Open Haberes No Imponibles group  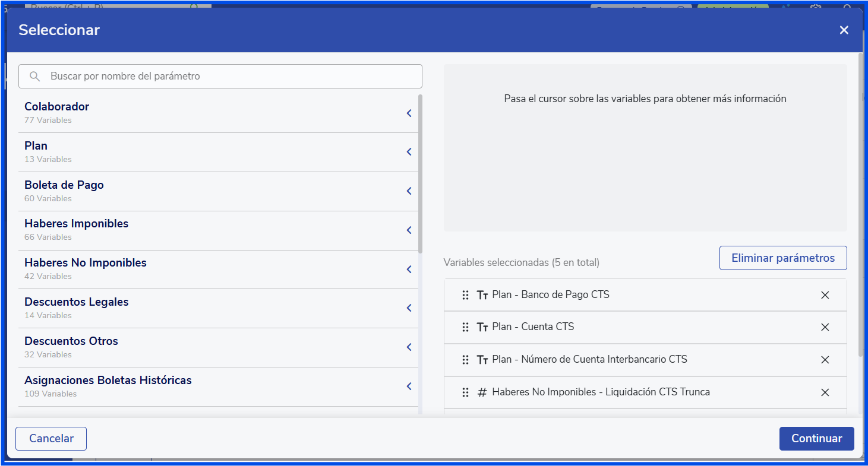pos(409,270)
